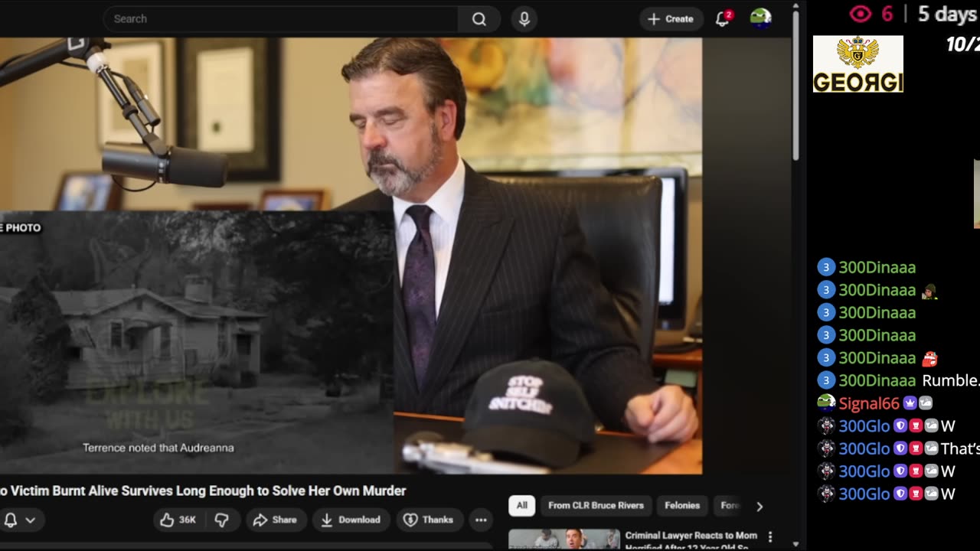This screenshot has height=551, width=980.
Task: Show more filter chips with the arrow
Action: [759, 506]
